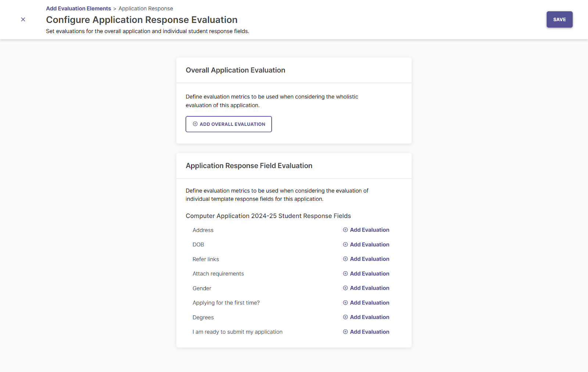The height and width of the screenshot is (372, 588).
Task: Select the 'Refer links' field label
Action: (x=206, y=259)
